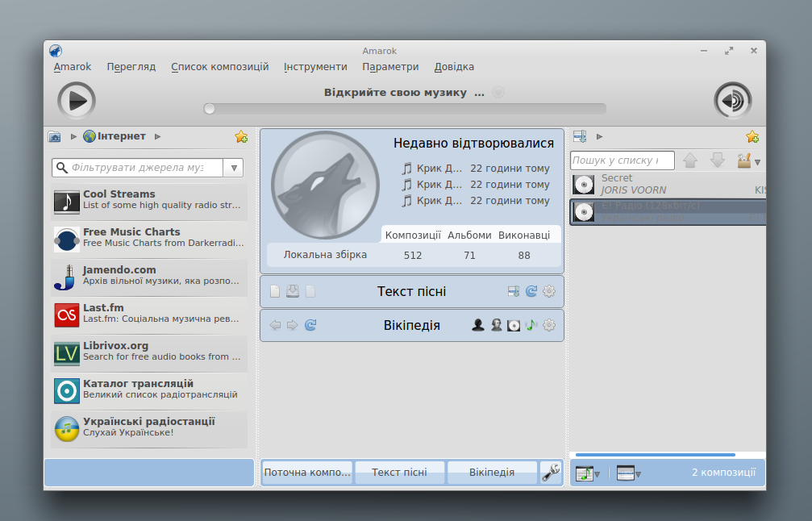Click bookmark star in playlist panel

click(752, 137)
